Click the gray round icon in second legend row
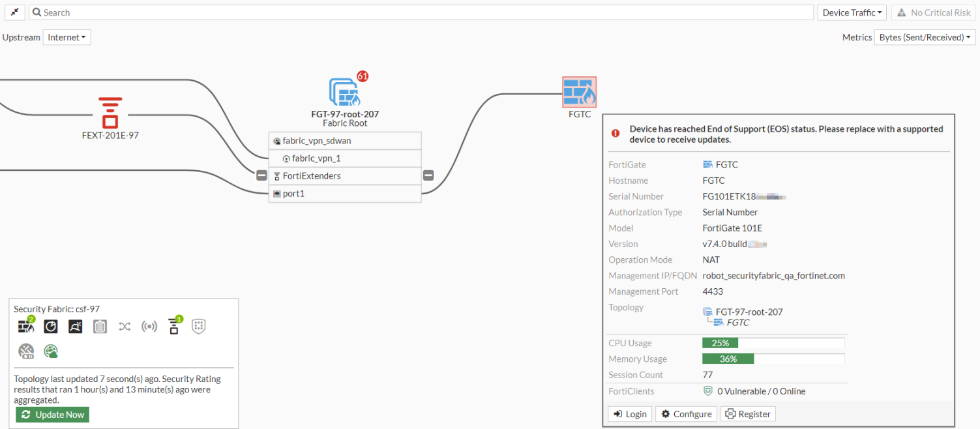The width and height of the screenshot is (980, 429). [26, 351]
